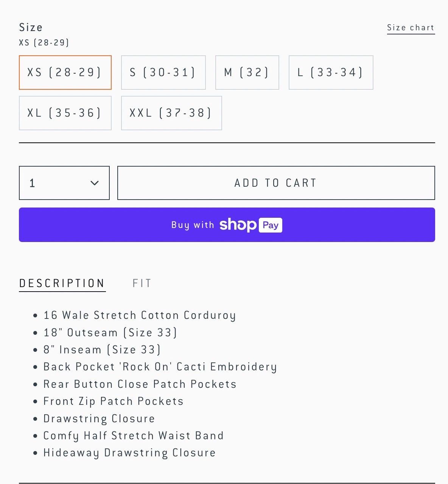Choose the S (30-31) size
This screenshot has height=484, width=448.
pyautogui.click(x=163, y=72)
